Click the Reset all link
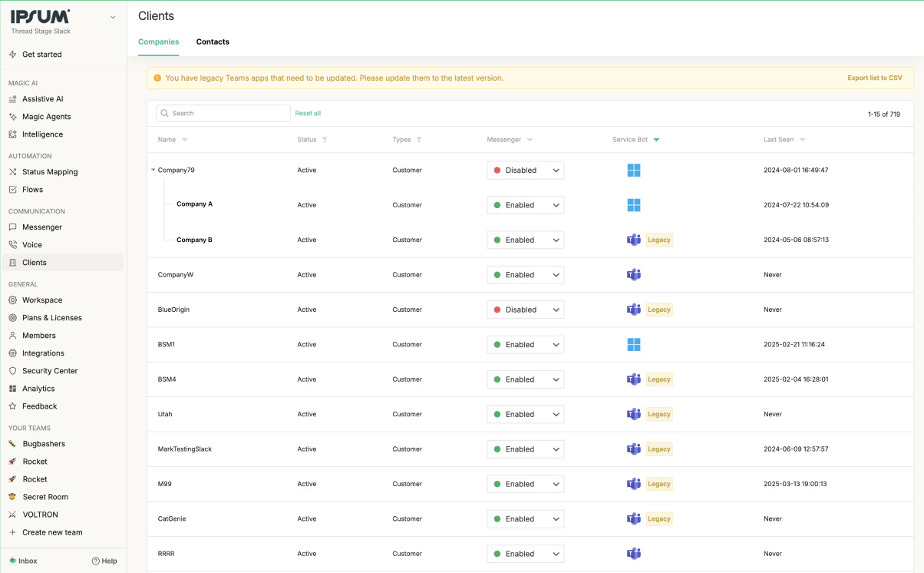 308,114
